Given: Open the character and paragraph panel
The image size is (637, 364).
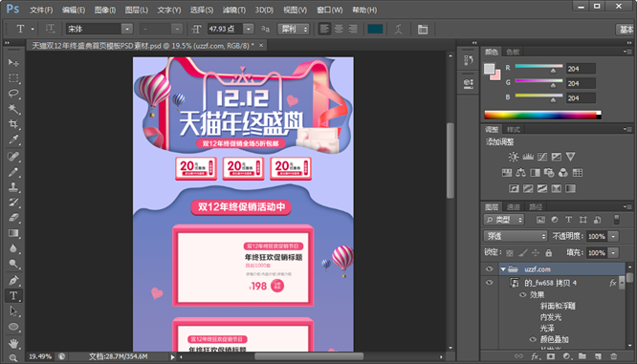Looking at the screenshot, I should pos(423,30).
